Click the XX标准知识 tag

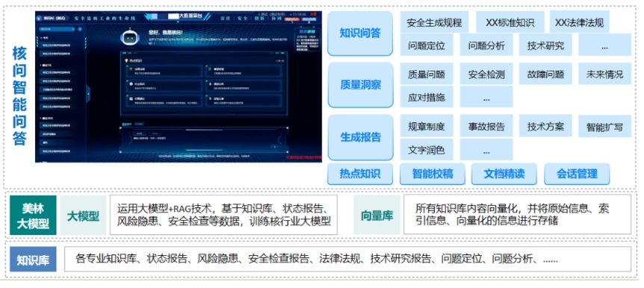point(510,22)
